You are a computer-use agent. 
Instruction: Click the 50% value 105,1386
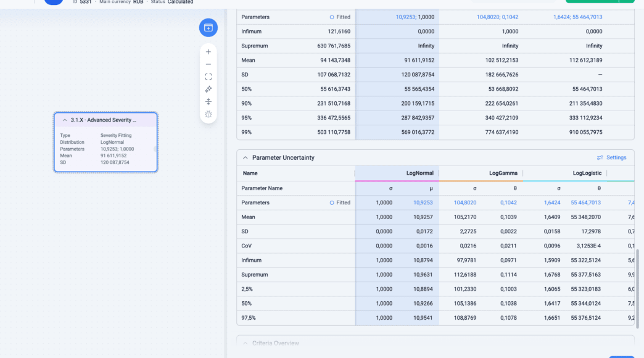point(465,303)
